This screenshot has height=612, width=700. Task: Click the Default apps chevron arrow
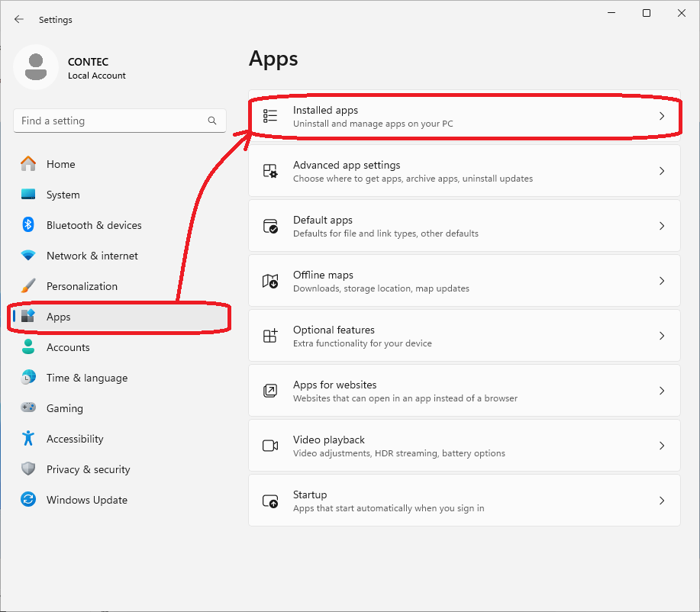click(x=662, y=226)
